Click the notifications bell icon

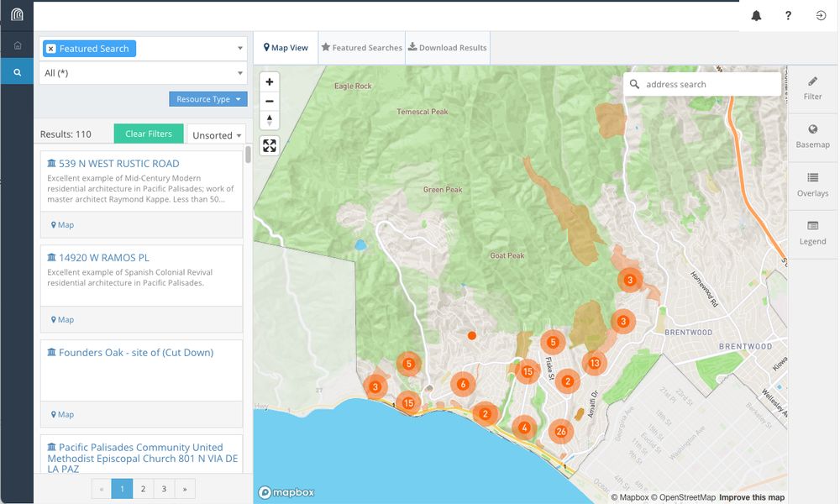756,16
